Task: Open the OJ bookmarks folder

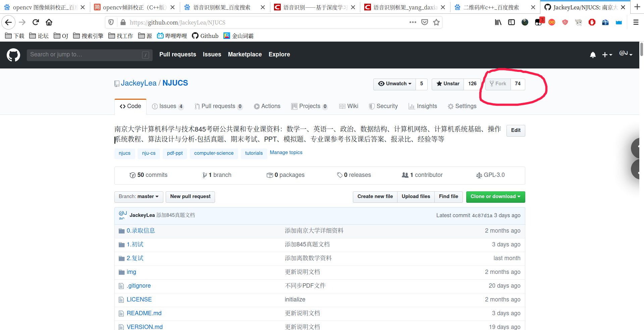Action: 61,36
